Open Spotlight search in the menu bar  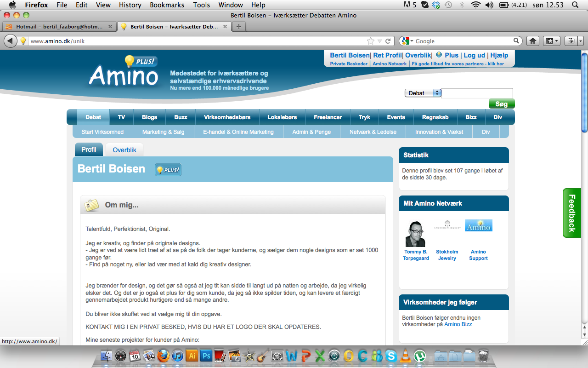[x=575, y=5]
